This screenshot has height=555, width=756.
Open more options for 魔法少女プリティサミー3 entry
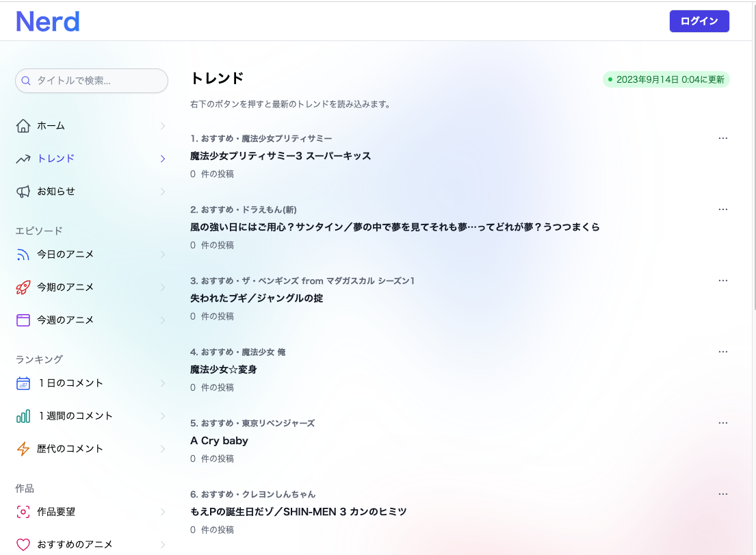(722, 138)
